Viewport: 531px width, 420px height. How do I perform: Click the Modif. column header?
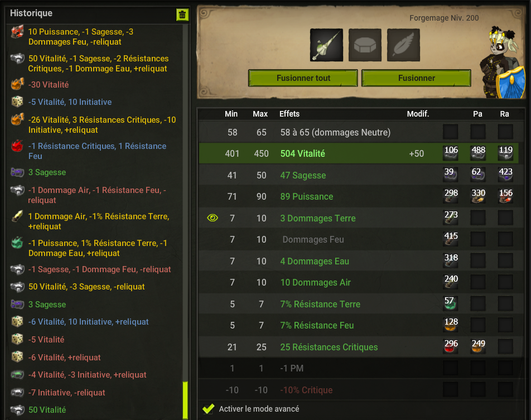(418, 114)
